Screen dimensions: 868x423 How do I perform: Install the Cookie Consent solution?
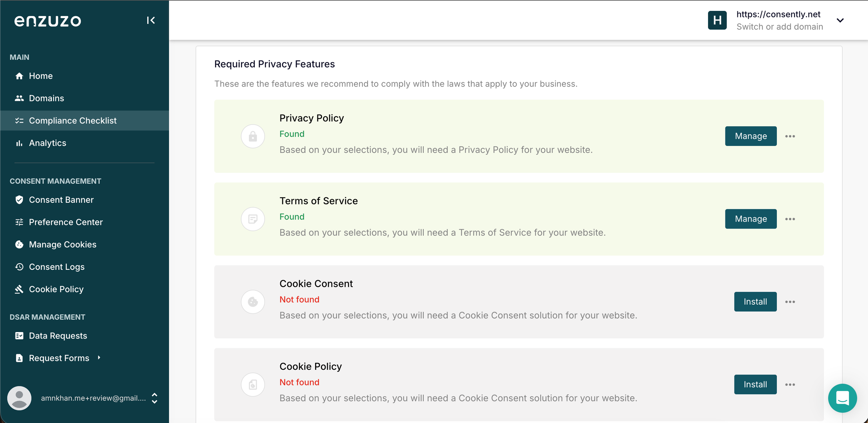coord(755,302)
